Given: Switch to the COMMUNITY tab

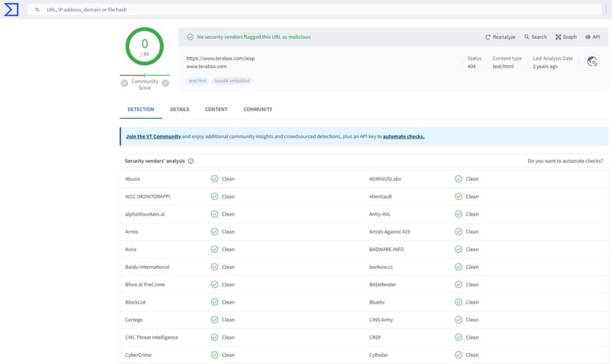Looking at the screenshot, I should pos(258,109).
